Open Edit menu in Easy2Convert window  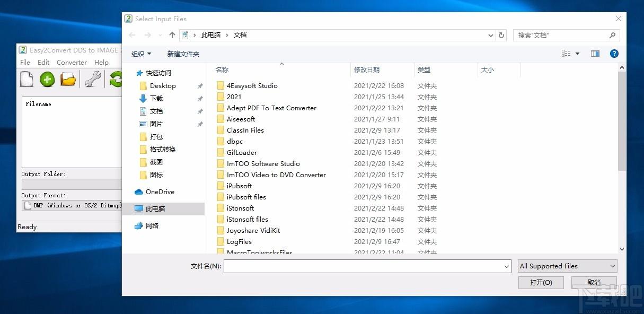(43, 62)
